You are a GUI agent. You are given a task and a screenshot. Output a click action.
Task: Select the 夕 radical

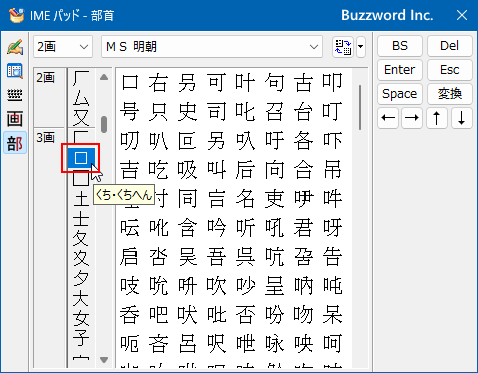(x=81, y=278)
